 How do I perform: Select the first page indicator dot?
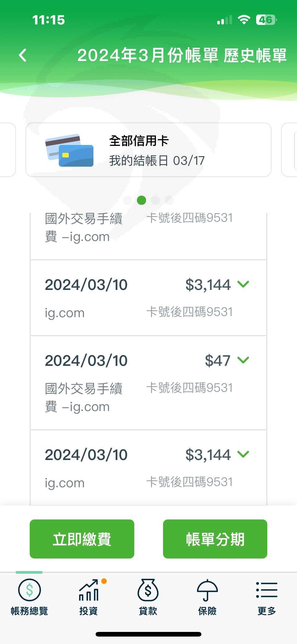(127, 200)
